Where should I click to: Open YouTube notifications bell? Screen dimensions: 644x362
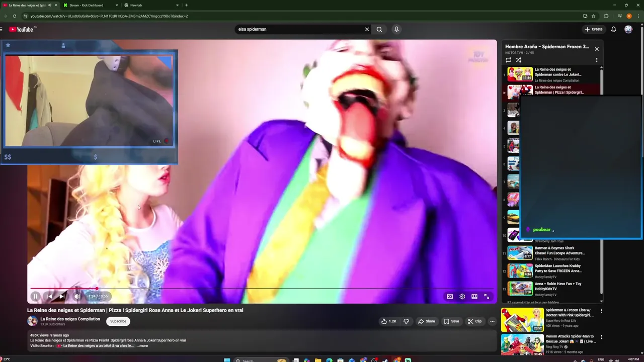[x=613, y=29]
